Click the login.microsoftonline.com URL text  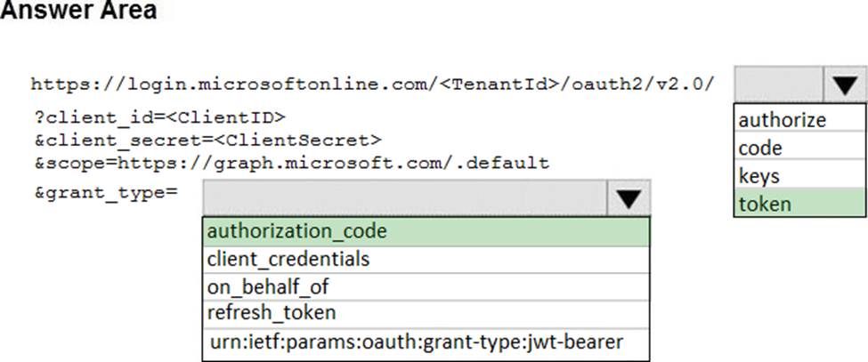[x=373, y=84]
